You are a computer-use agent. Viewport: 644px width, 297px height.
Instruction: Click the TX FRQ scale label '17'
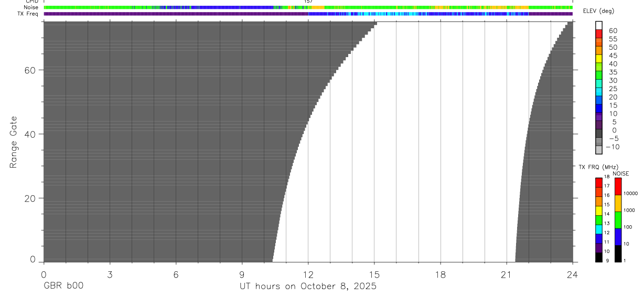(606, 186)
